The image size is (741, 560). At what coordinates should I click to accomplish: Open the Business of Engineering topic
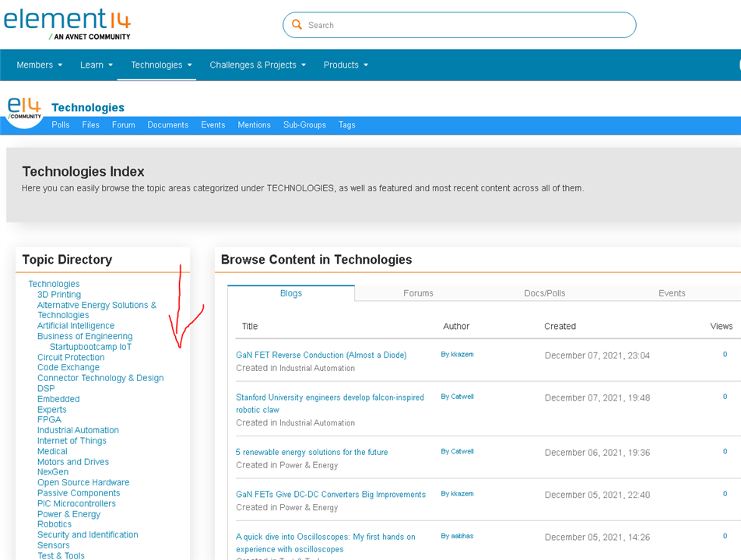coord(85,336)
